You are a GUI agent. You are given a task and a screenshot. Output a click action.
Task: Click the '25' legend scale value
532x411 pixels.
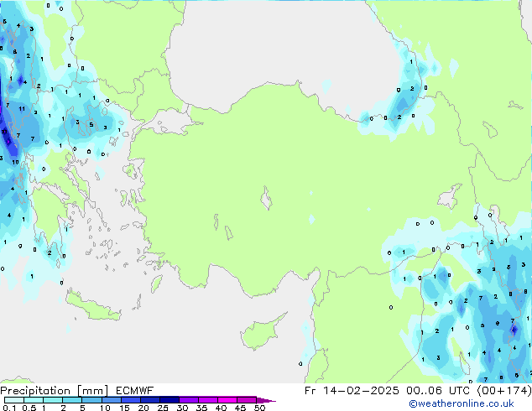pyautogui.click(x=163, y=408)
